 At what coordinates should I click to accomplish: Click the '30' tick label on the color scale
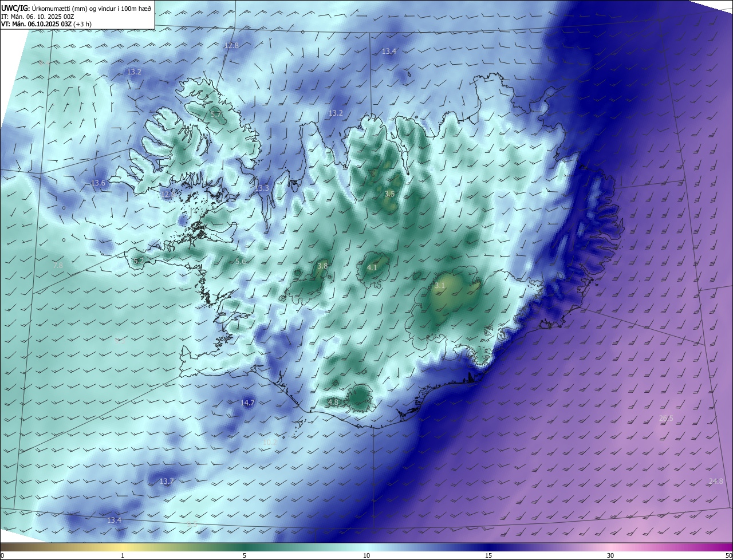tap(610, 555)
